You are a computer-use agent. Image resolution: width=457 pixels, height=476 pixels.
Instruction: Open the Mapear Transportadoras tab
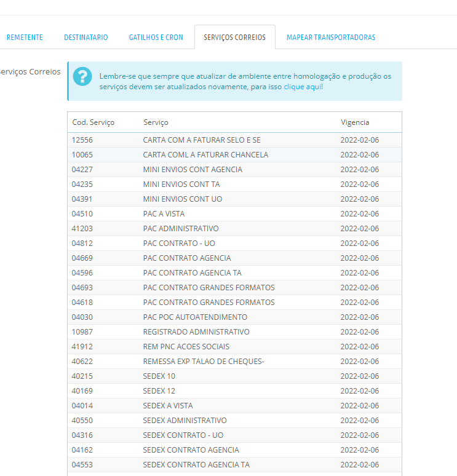pos(330,38)
